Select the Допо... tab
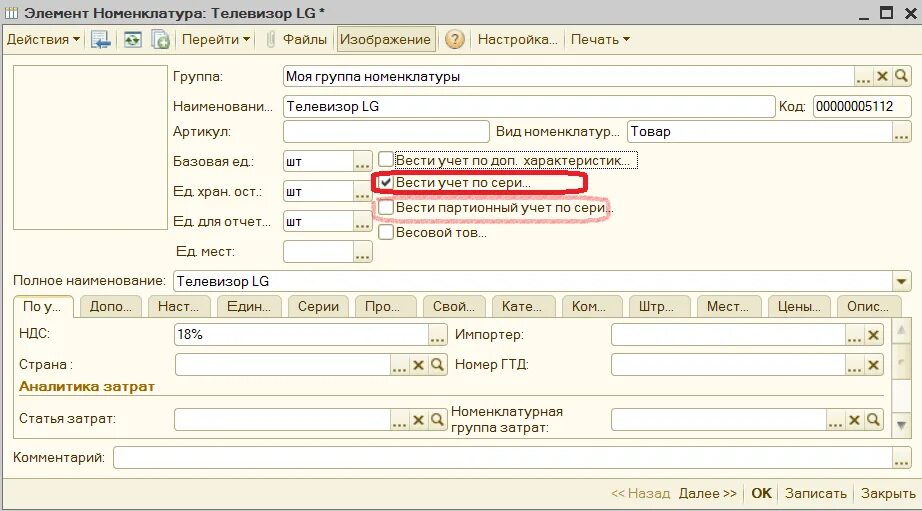The width and height of the screenshot is (922, 511). click(111, 306)
